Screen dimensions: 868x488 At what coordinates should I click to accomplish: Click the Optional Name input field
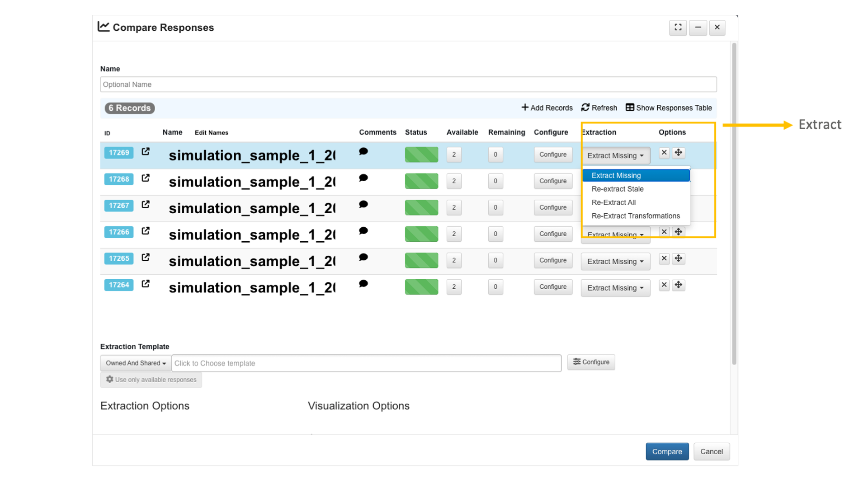click(x=408, y=84)
